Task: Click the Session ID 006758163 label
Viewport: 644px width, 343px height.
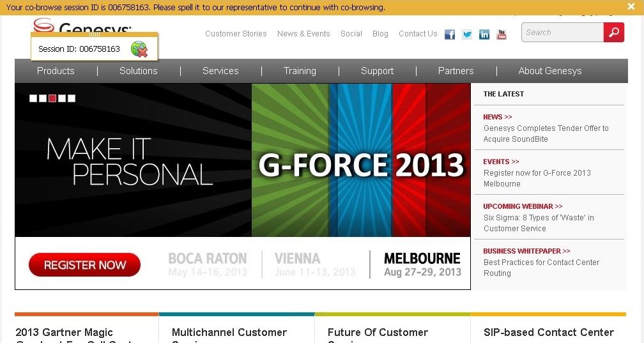Action: pos(79,49)
